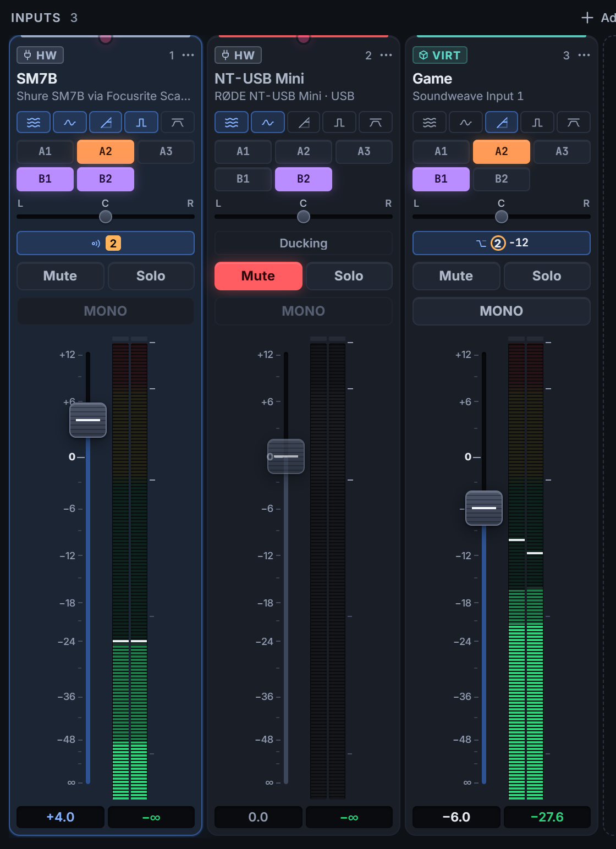This screenshot has height=849, width=616.
Task: Toggle gate icon on NT-USB Mini strip
Action: pyautogui.click(x=339, y=122)
